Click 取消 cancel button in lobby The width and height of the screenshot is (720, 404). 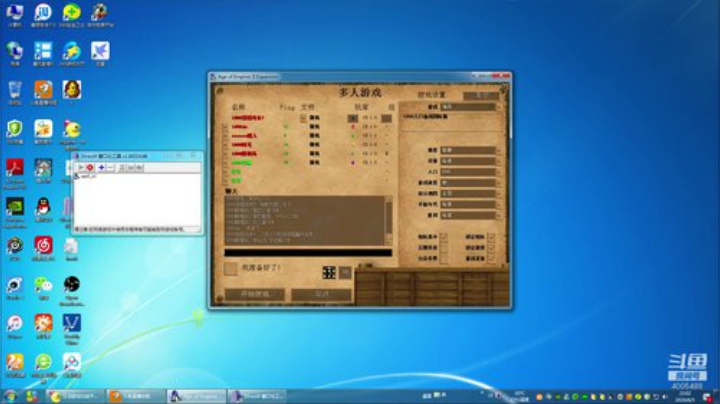click(x=321, y=294)
